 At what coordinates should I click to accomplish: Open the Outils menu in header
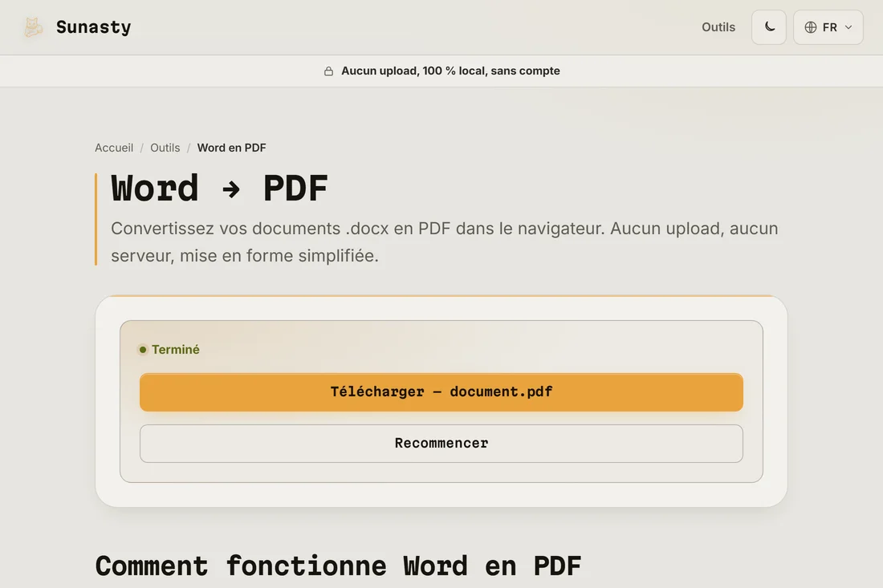tap(718, 27)
